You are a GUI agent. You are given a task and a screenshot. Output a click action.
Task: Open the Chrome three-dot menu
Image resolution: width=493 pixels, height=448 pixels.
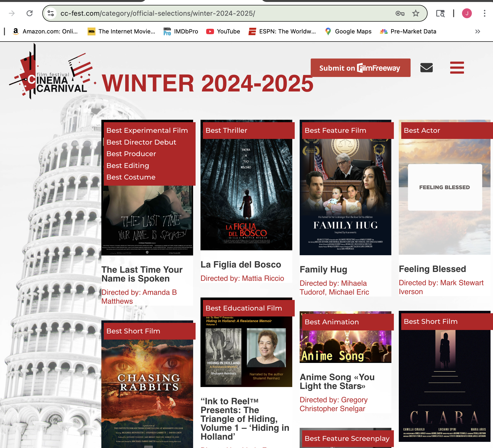pyautogui.click(x=484, y=13)
